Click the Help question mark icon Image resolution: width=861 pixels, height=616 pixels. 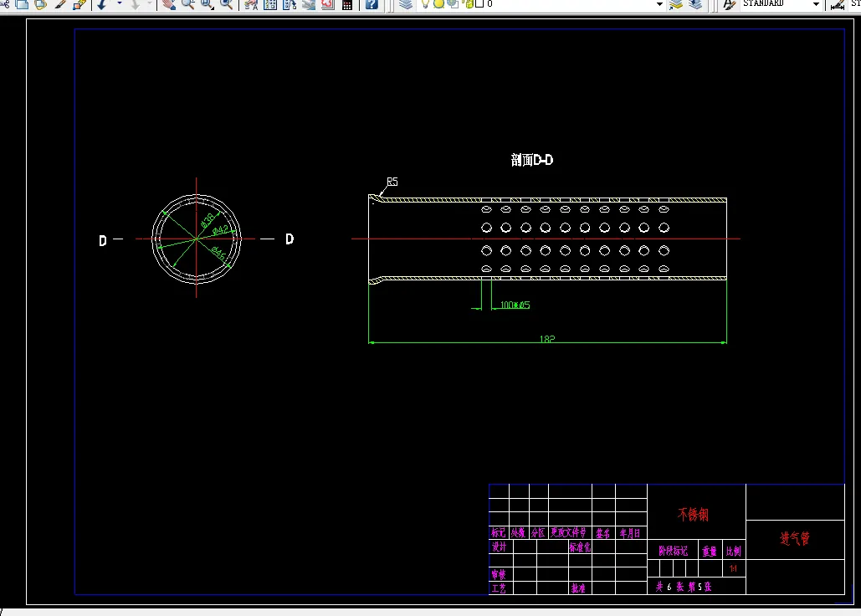[x=372, y=4]
